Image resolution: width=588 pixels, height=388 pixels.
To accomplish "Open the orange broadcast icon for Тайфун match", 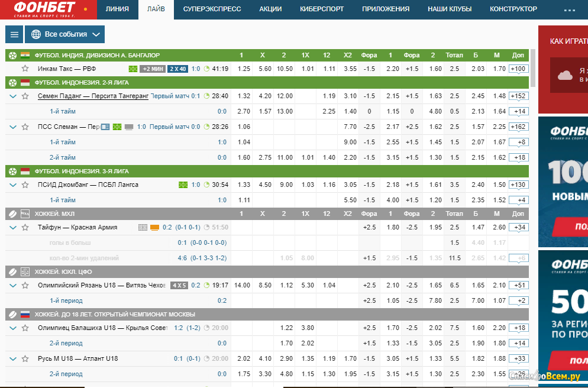I will (x=154, y=228).
